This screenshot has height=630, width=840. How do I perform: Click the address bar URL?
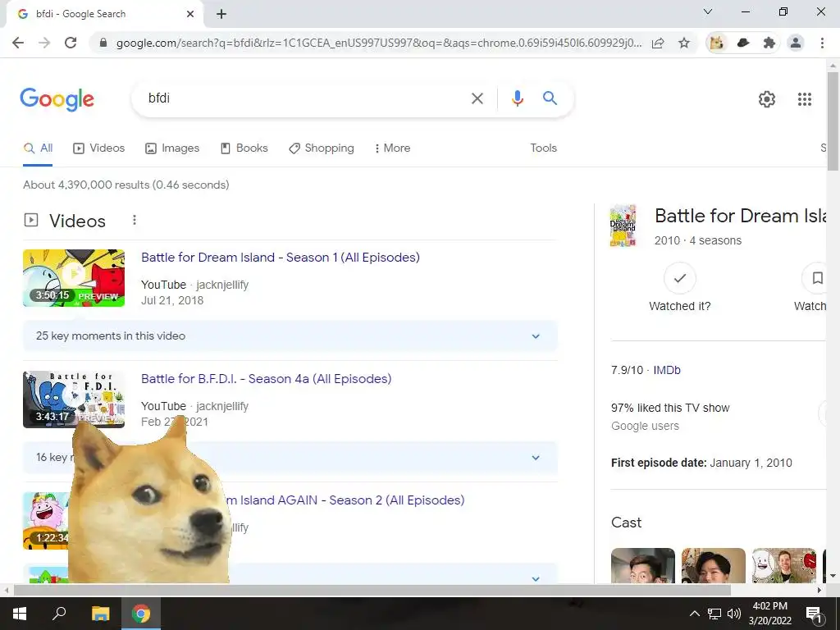[379, 43]
